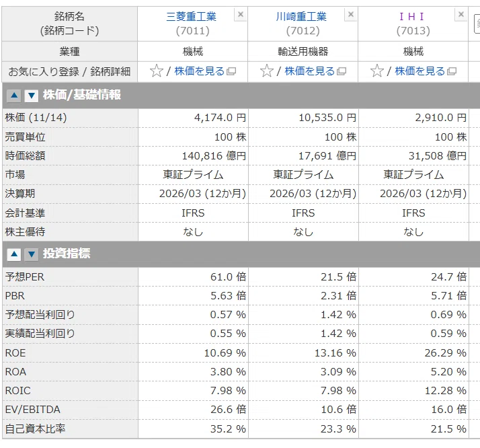Remove 三菱重工業 column with its X button

(241, 14)
